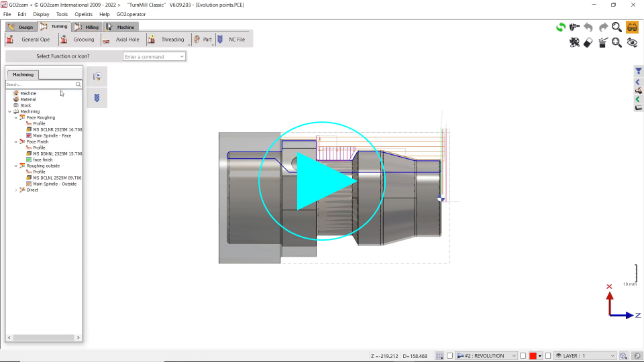Click the Threading button
Screen dimensions: 644x362
(x=167, y=40)
